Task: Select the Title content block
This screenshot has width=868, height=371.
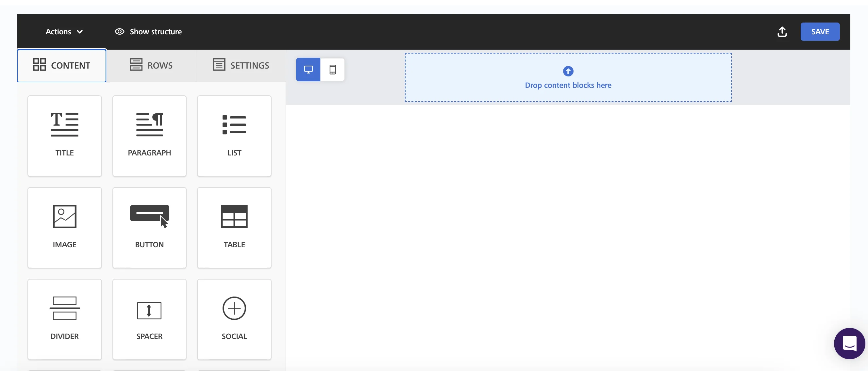Action: [64, 136]
